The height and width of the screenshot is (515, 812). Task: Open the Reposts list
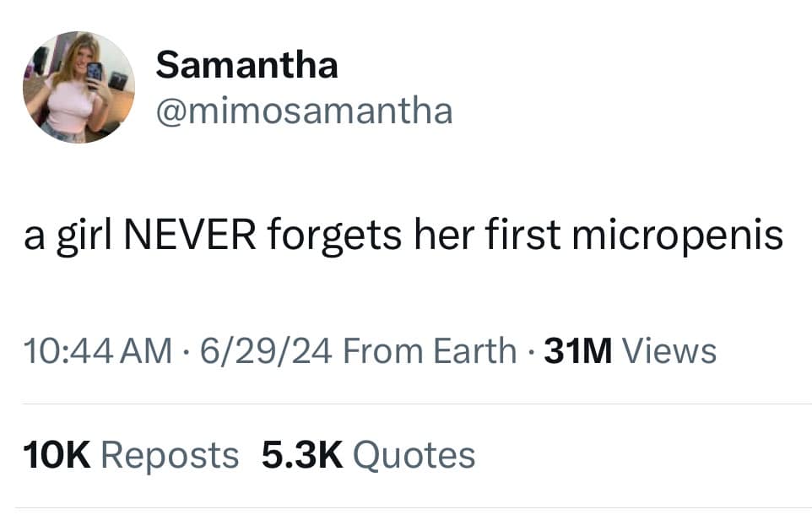click(170, 456)
